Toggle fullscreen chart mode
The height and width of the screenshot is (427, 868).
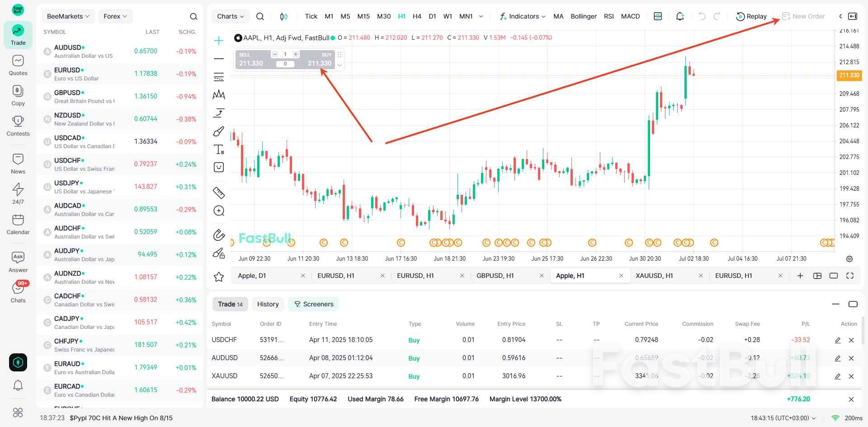pyautogui.click(x=850, y=276)
